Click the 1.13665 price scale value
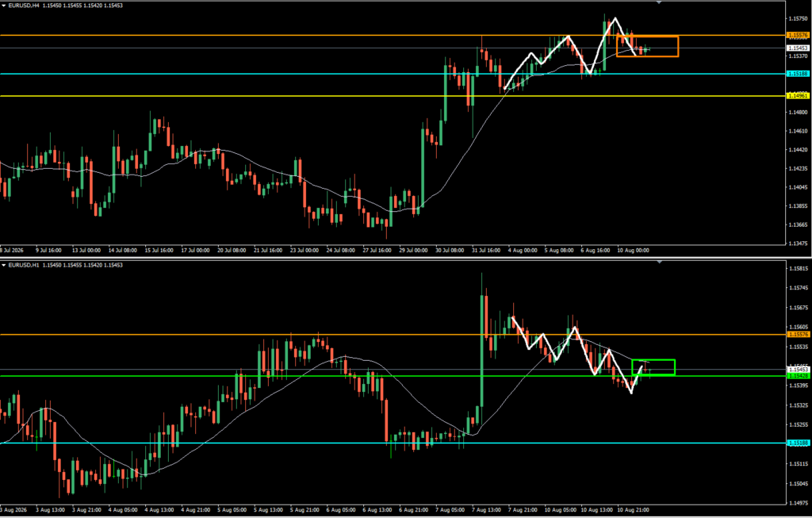The image size is (812, 518). pyautogui.click(x=798, y=224)
